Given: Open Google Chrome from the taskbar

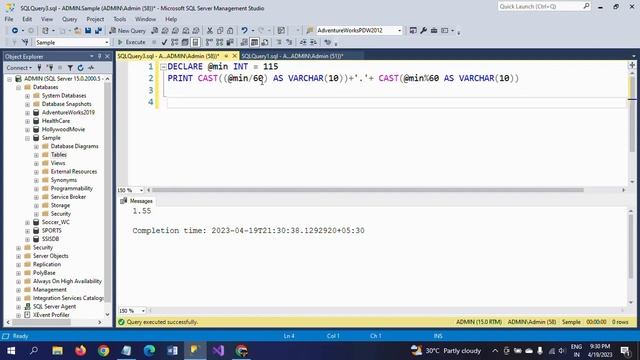Looking at the screenshot, I should (x=103, y=351).
